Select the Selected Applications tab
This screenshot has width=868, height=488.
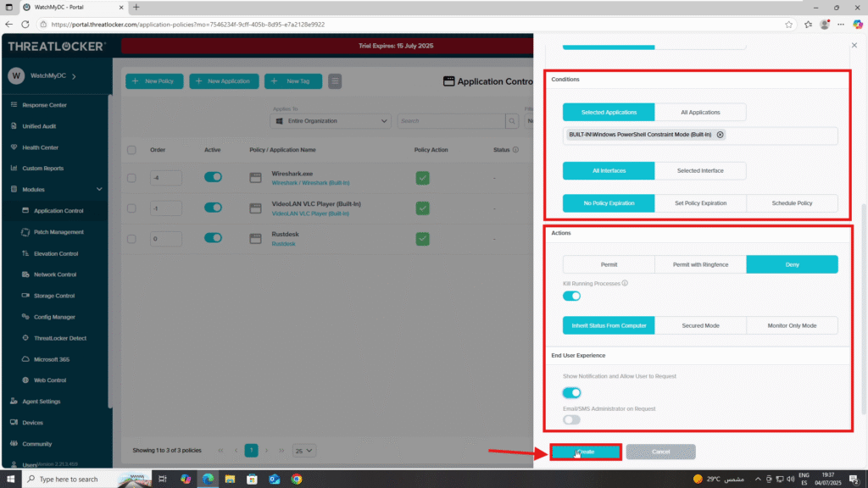[609, 113]
